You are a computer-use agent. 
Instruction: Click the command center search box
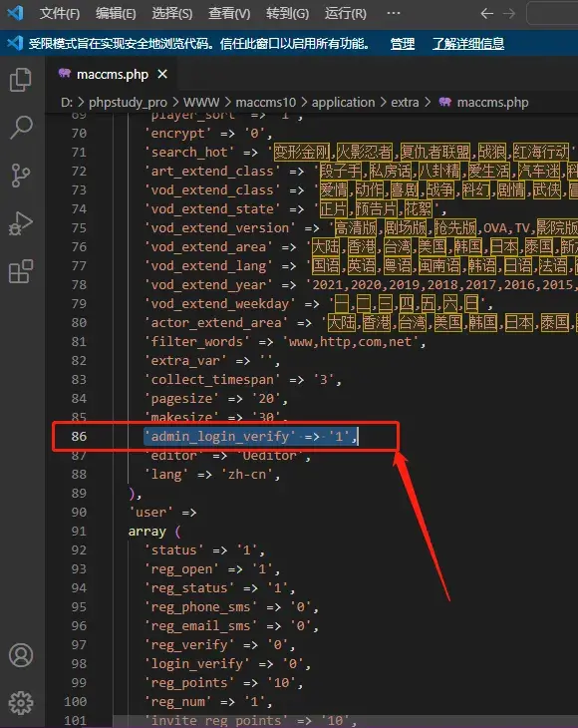click(552, 14)
